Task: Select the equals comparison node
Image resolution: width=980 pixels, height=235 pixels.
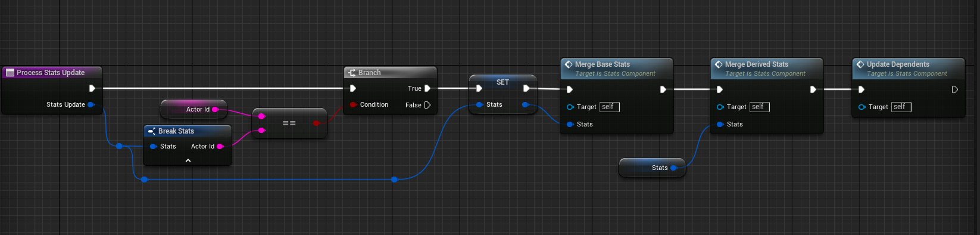Action: point(289,123)
